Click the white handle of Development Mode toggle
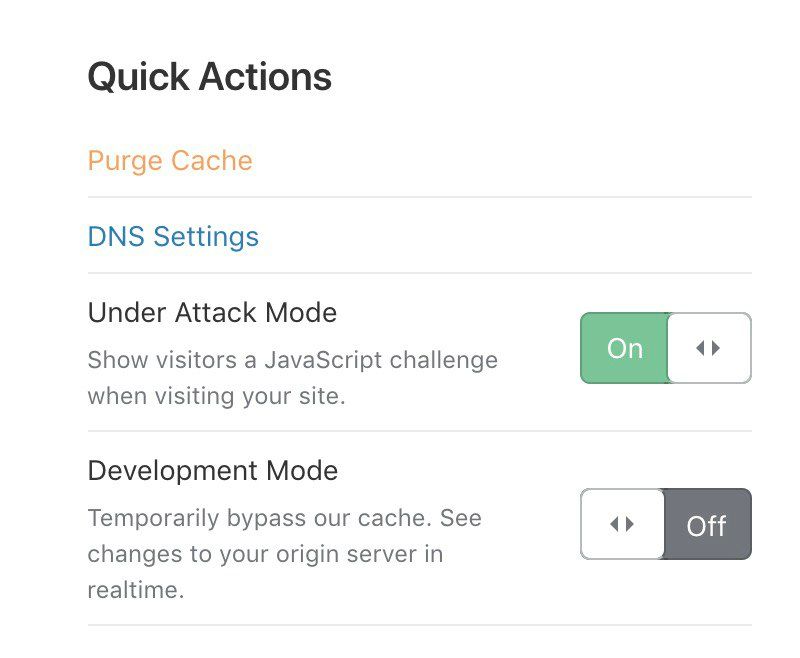This screenshot has height=658, width=800. [622, 524]
